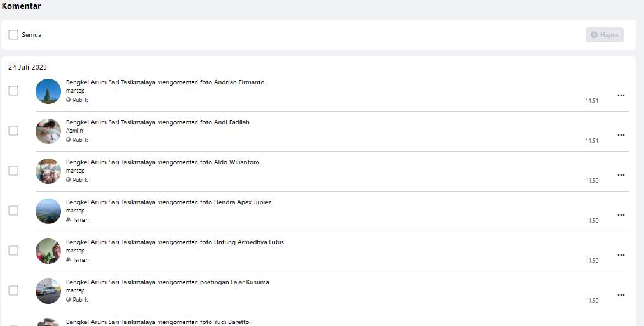Click the profile thumbnail beside Aldo Wiliantoro comment
Image resolution: width=644 pixels, height=326 pixels.
click(x=48, y=171)
